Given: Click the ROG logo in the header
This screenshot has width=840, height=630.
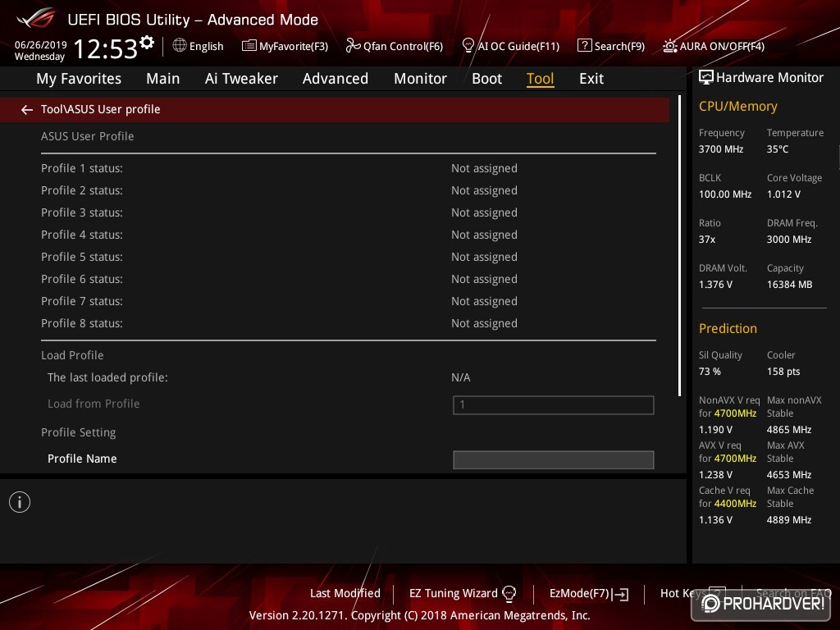Looking at the screenshot, I should tap(35, 18).
